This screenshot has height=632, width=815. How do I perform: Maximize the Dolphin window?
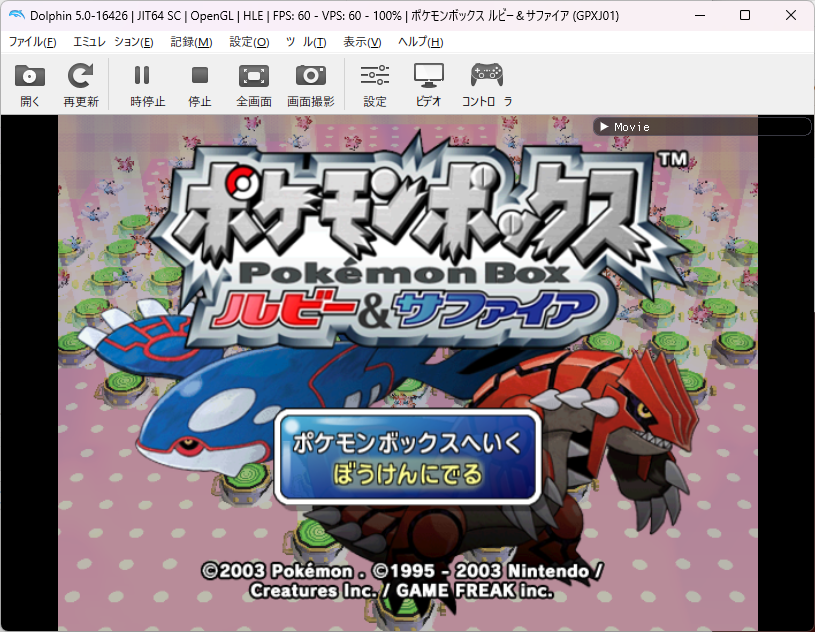745,15
